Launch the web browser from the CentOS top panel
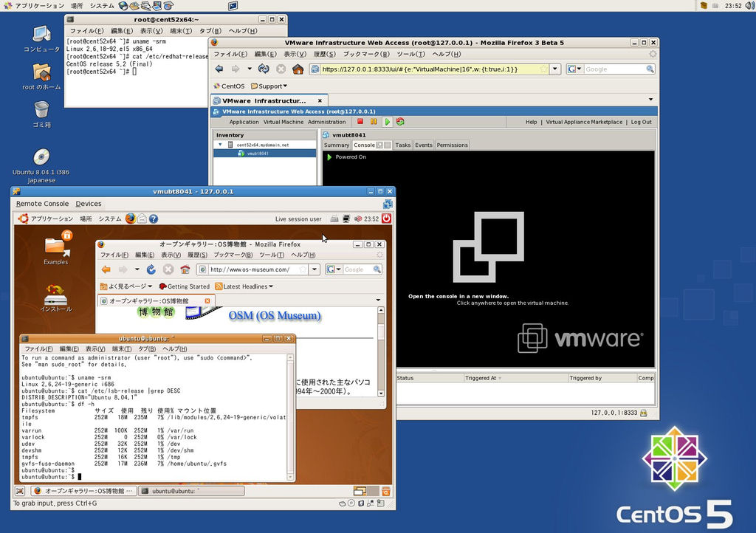 (x=123, y=6)
